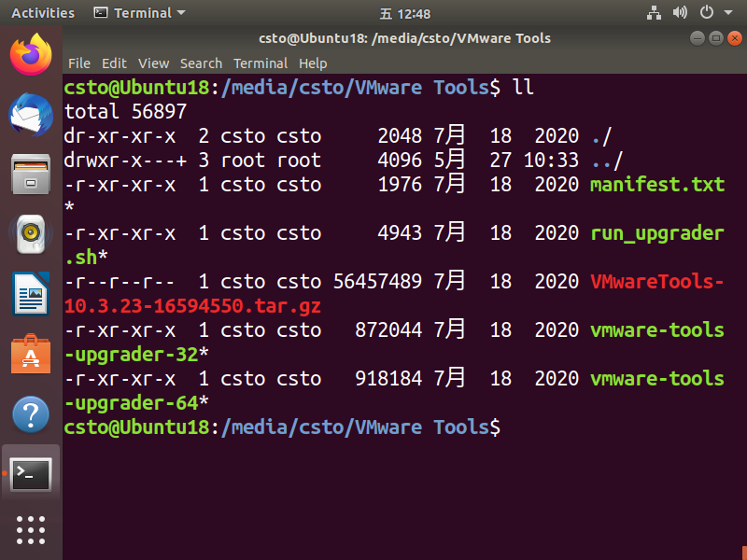Close the terminal window
The image size is (747, 560).
[x=735, y=38]
